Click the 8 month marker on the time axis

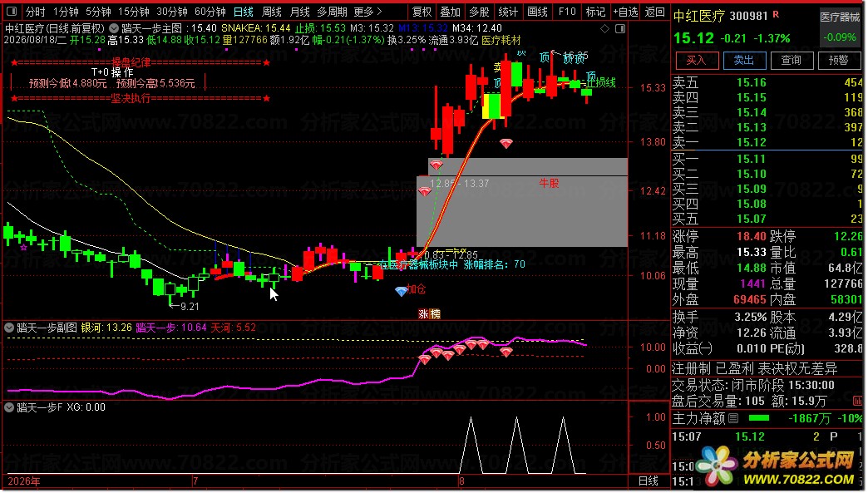click(x=461, y=481)
